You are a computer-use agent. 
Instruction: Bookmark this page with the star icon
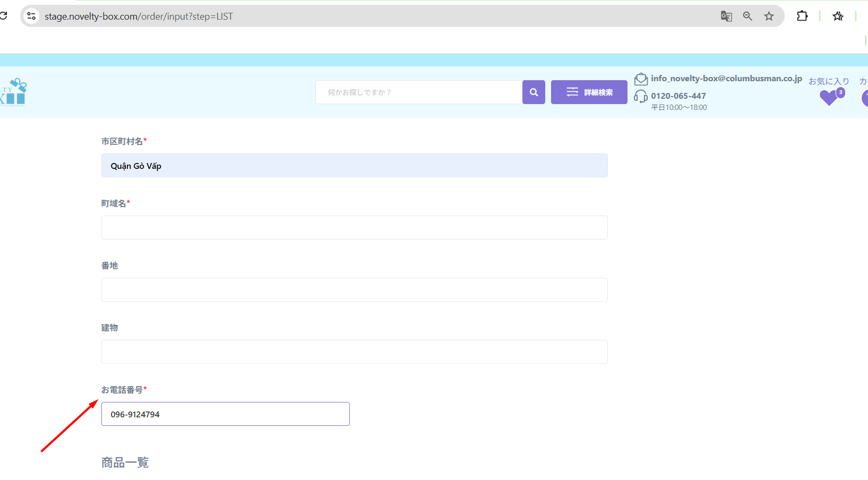[x=769, y=16]
